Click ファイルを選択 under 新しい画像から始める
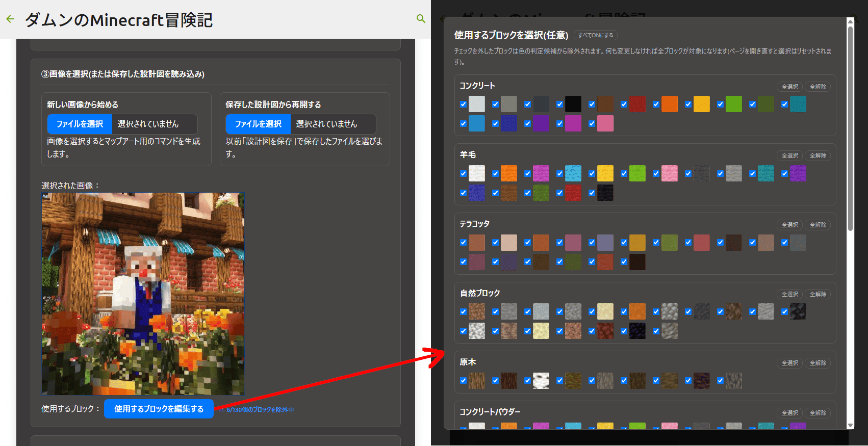868x446 pixels. point(80,124)
